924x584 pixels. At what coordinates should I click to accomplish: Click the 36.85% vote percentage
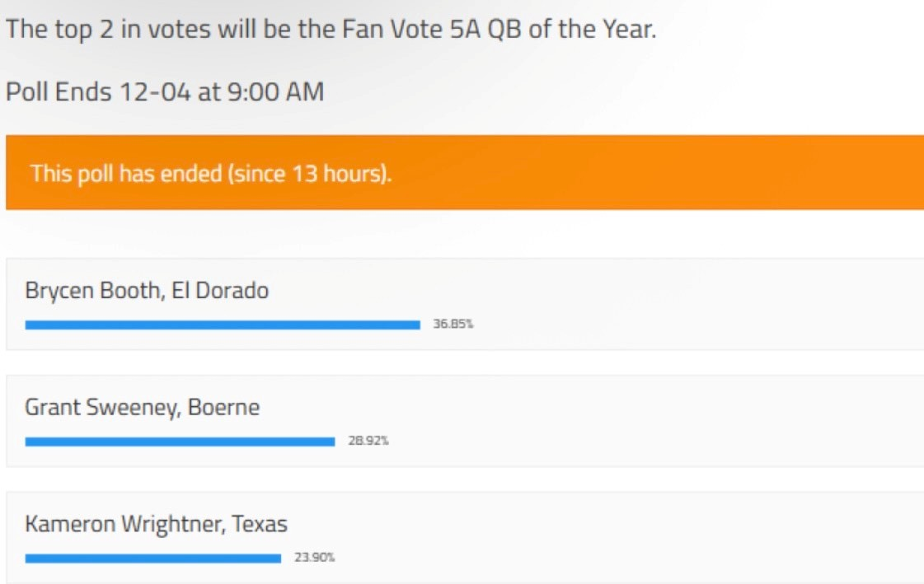click(x=453, y=325)
